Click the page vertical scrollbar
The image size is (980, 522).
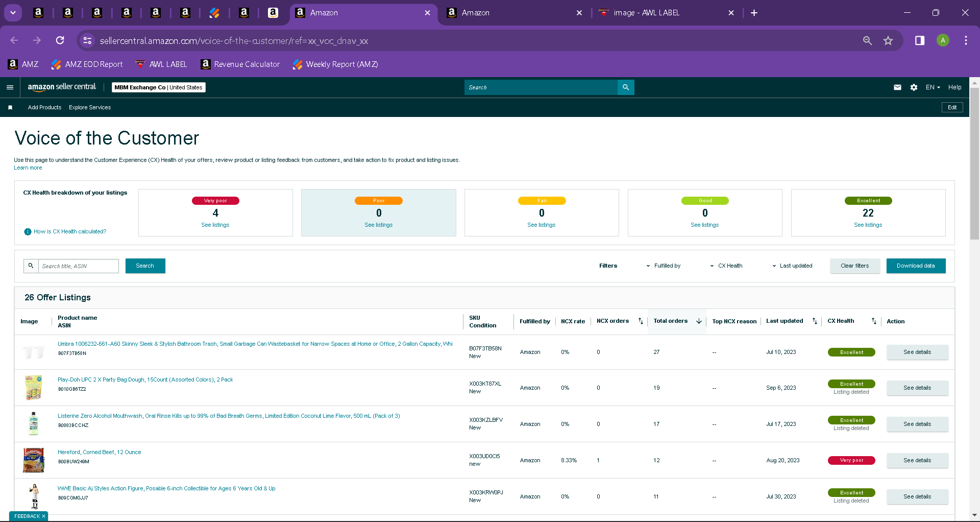(x=974, y=163)
